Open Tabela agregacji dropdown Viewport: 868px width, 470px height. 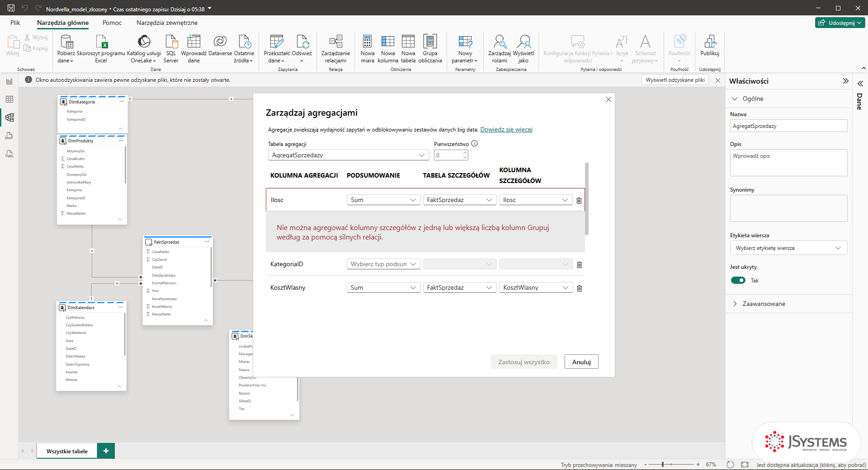click(x=349, y=155)
